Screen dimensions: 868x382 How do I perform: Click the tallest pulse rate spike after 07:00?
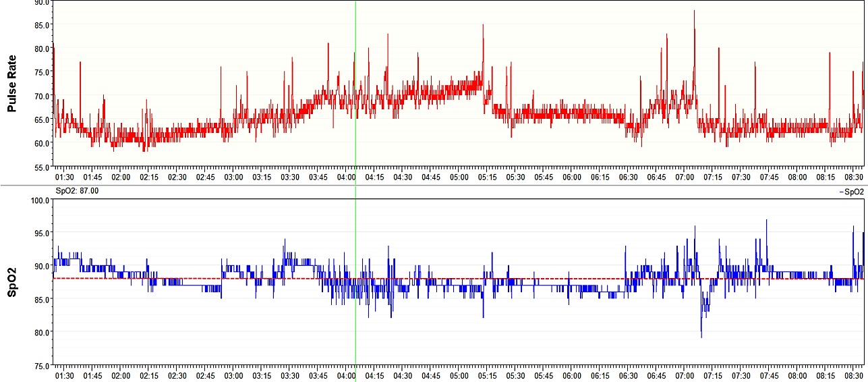(694, 11)
